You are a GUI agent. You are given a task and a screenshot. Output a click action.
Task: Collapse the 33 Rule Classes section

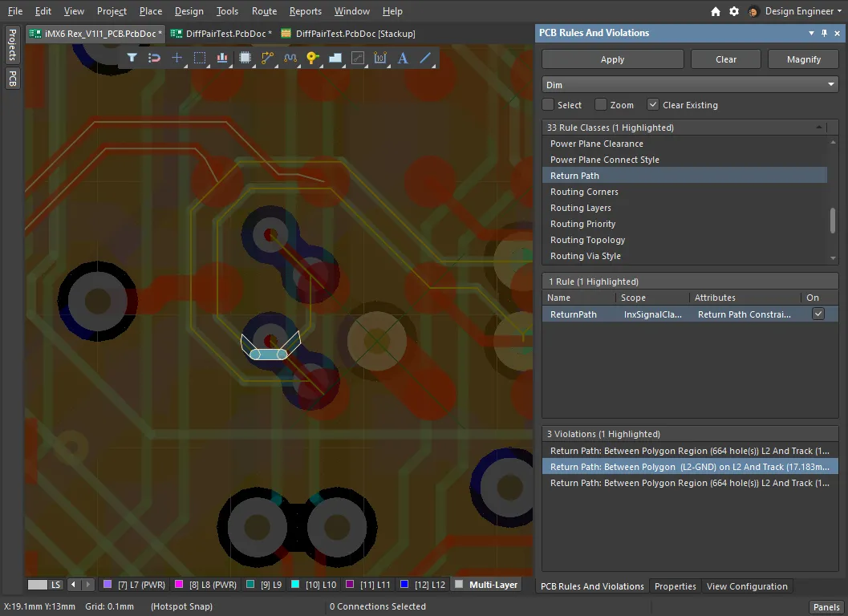point(819,128)
